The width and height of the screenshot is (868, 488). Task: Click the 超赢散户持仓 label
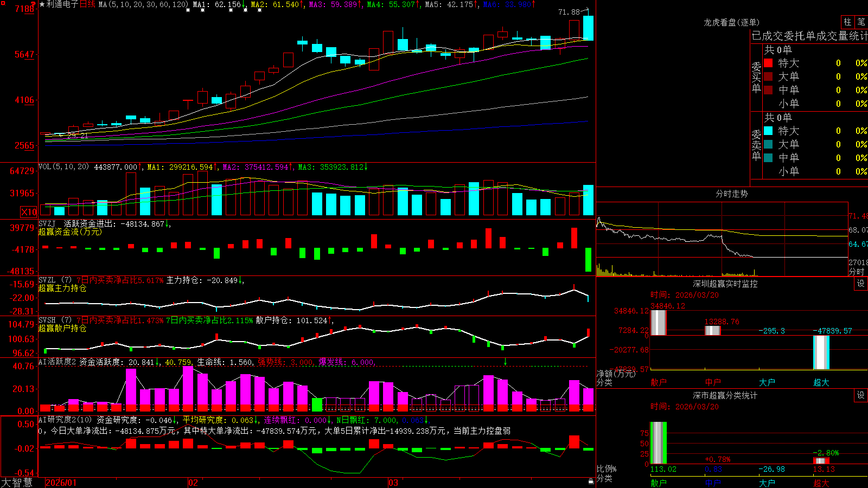pyautogui.click(x=62, y=328)
